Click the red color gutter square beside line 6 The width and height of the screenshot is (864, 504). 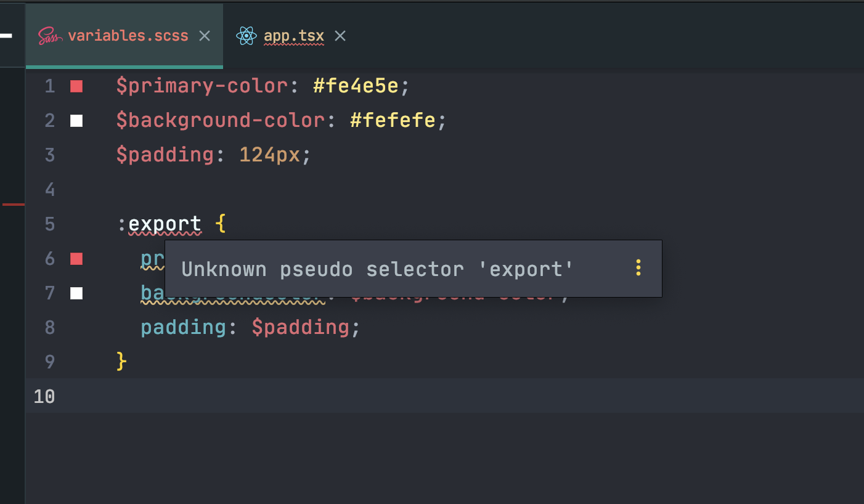point(76,259)
